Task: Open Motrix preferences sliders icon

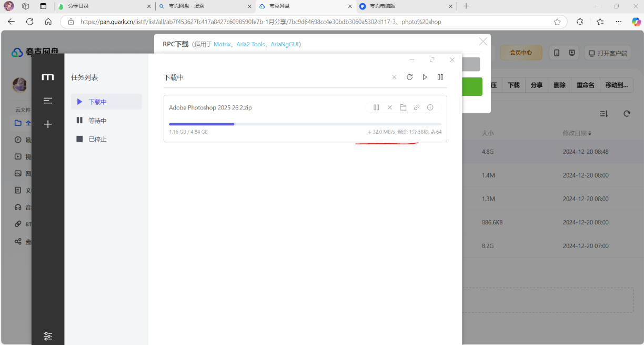Action: pos(48,336)
